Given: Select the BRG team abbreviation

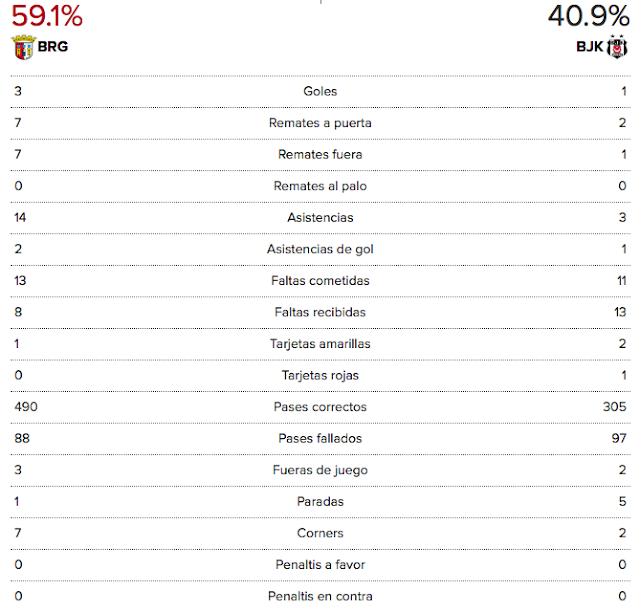Looking at the screenshot, I should click(53, 47).
